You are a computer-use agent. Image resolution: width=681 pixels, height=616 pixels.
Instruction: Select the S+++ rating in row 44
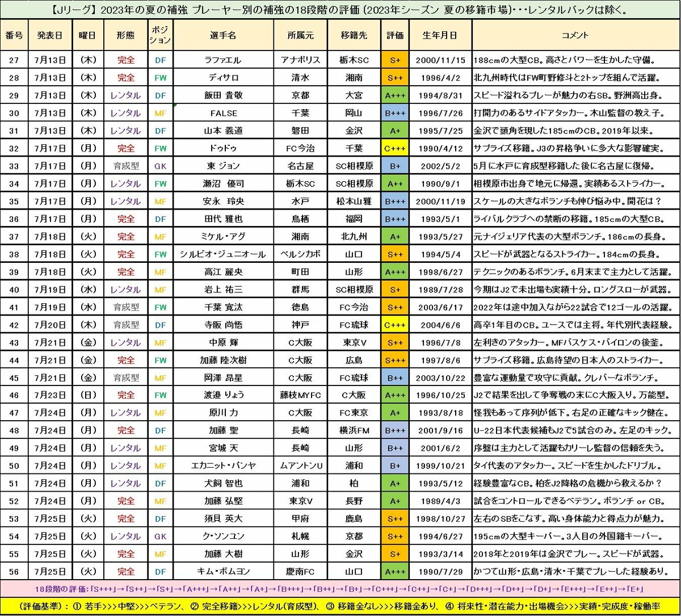[395, 359]
